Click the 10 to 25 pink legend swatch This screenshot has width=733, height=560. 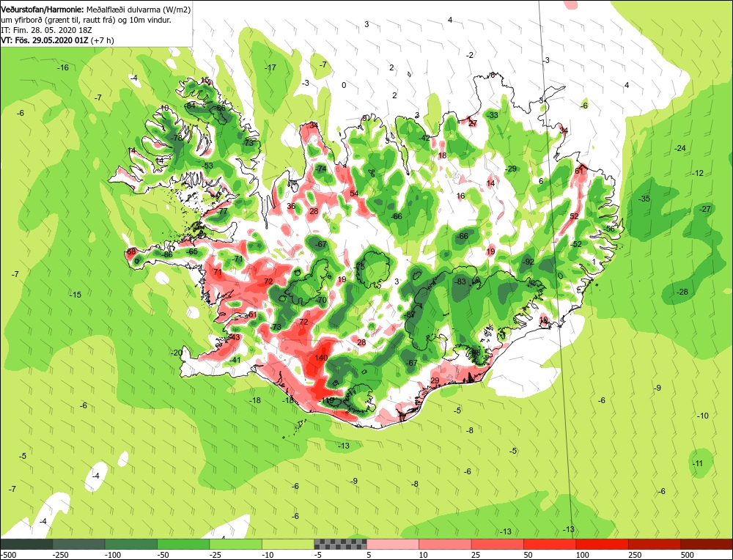(445, 544)
